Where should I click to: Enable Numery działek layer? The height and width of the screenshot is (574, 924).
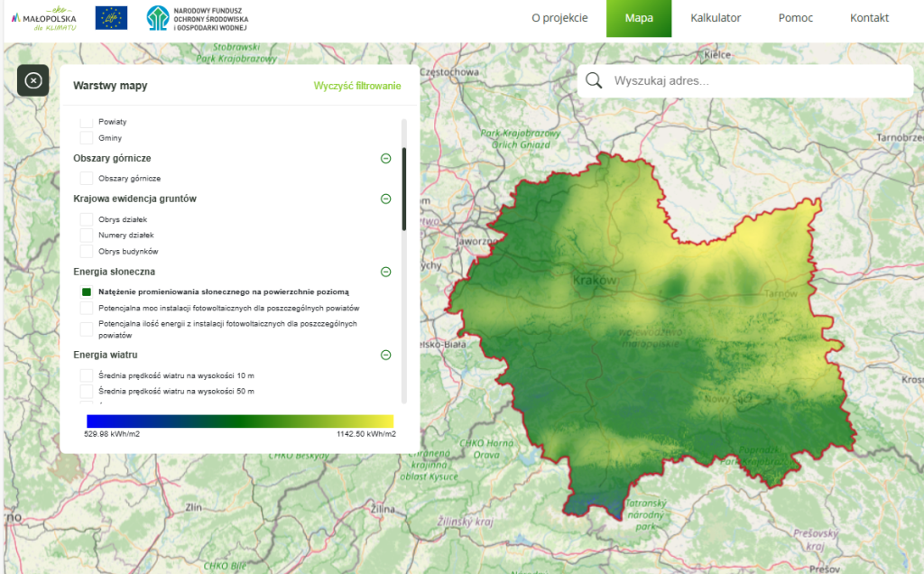[86, 233]
